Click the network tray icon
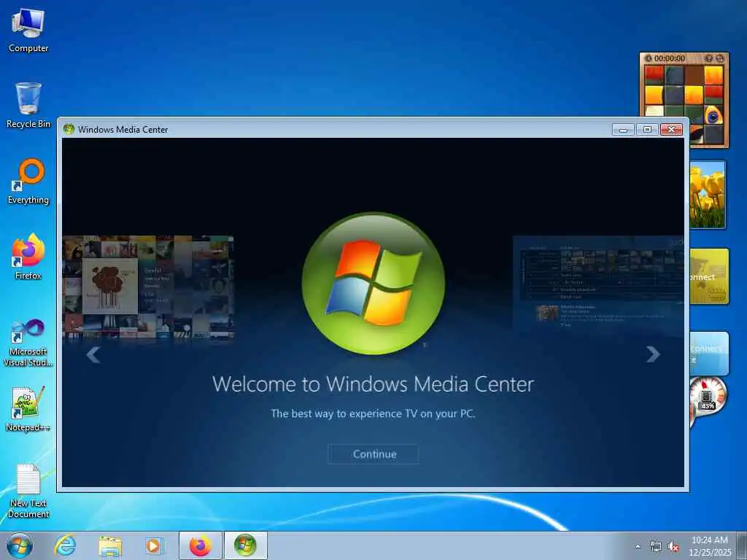The height and width of the screenshot is (560, 747). [x=656, y=547]
